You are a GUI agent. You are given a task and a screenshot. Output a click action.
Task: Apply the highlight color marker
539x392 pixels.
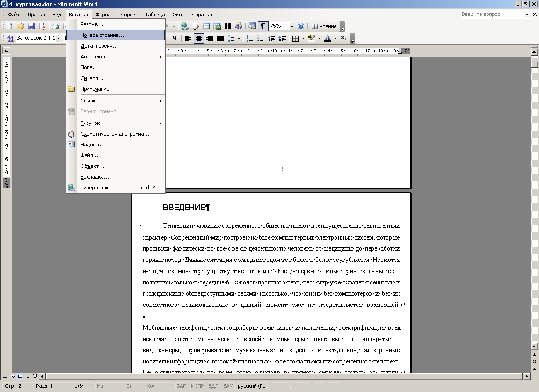coord(312,38)
